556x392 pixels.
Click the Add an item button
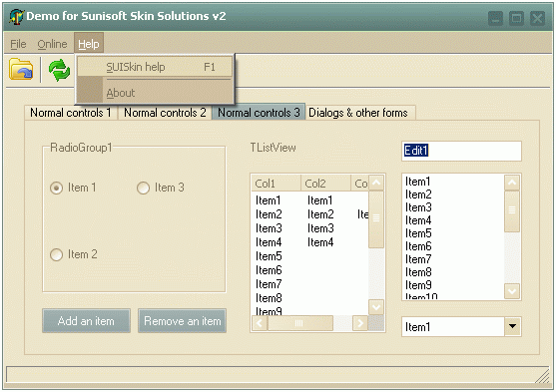[86, 321]
